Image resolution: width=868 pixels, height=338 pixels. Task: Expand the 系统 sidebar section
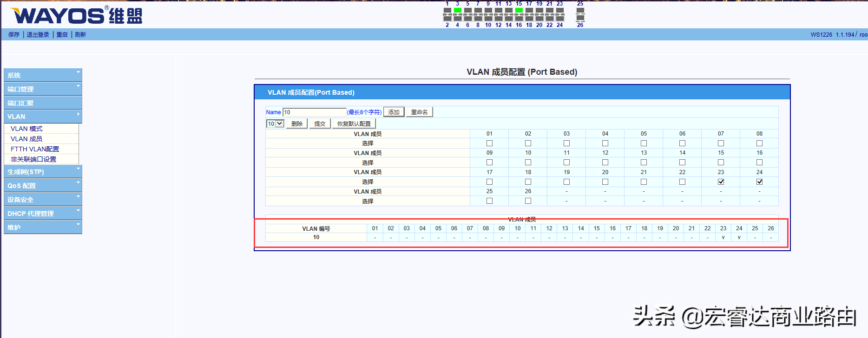pos(43,75)
